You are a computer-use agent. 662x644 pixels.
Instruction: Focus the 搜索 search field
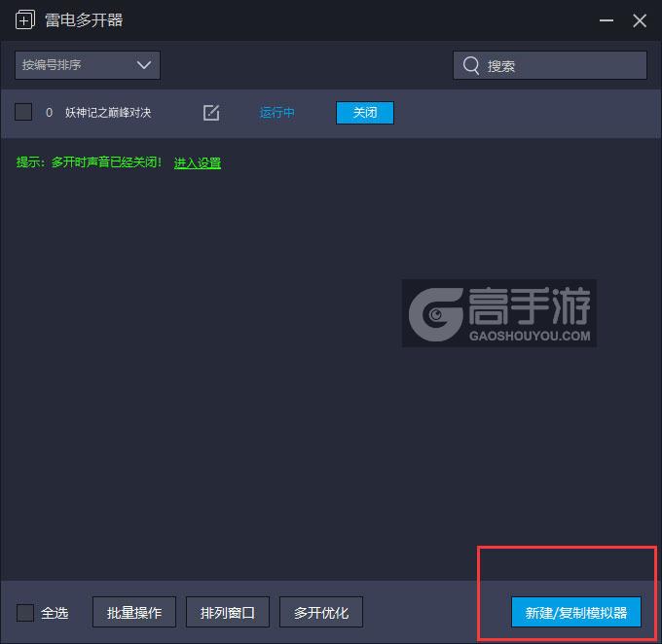coord(550,65)
